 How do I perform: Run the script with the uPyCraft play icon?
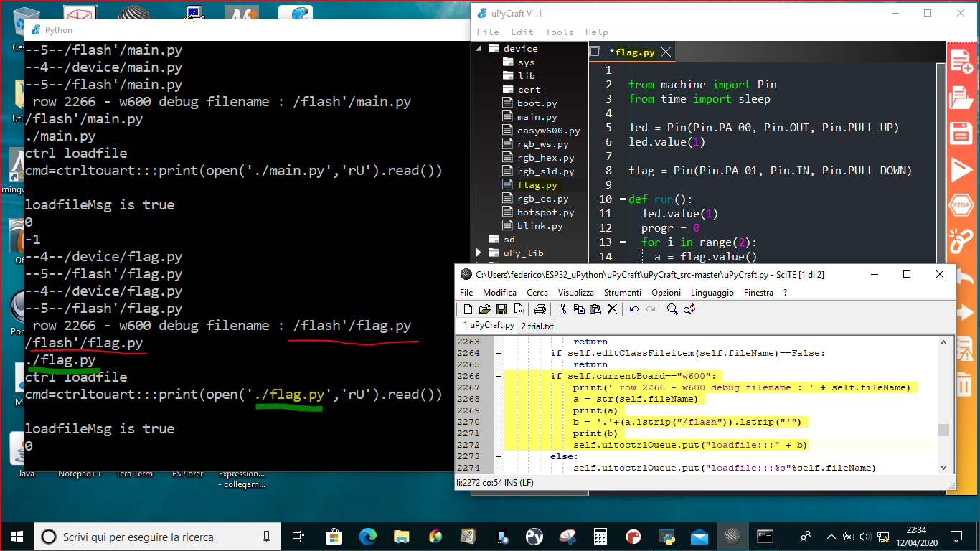tap(961, 169)
